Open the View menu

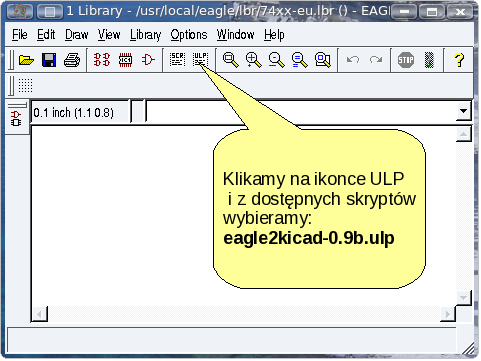point(109,35)
